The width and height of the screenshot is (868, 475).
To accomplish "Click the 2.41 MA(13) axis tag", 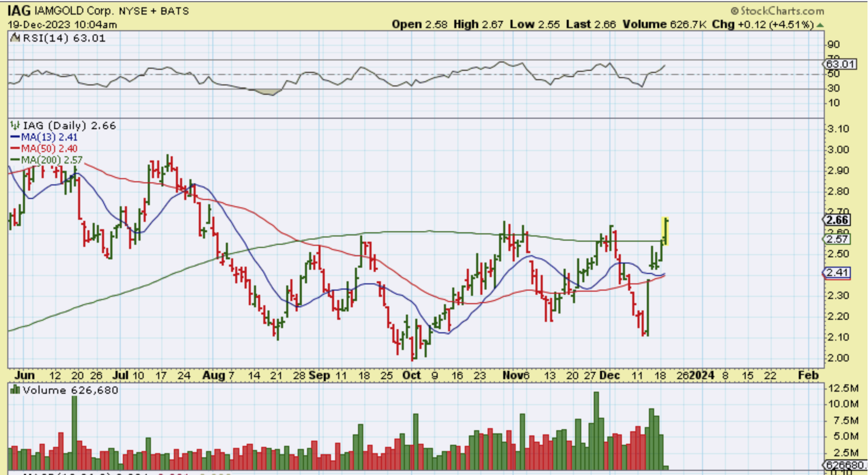I will click(x=838, y=272).
